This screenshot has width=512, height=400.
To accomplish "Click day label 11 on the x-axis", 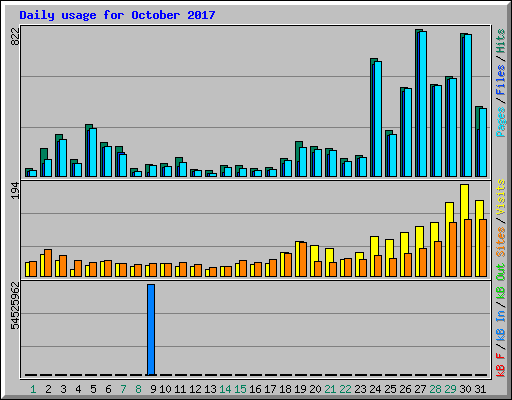I will pos(180,389).
